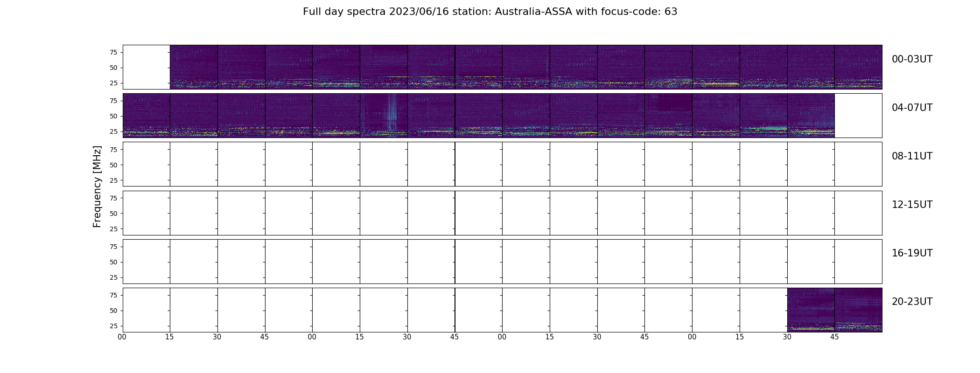Click the 25 tick in the 00-03UT row

click(113, 83)
